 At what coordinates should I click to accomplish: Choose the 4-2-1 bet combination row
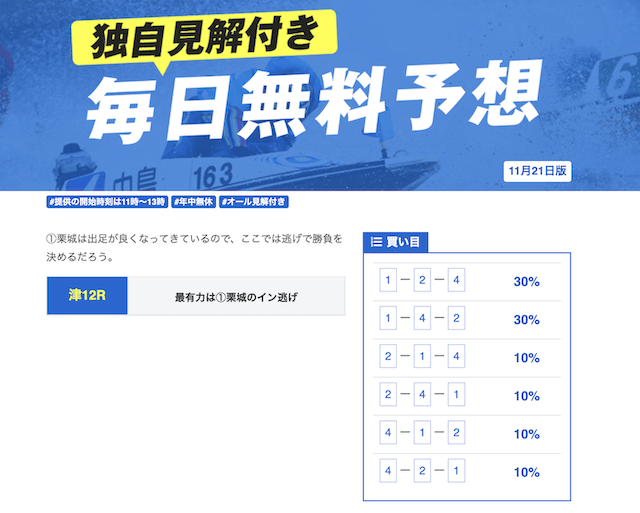click(467, 472)
